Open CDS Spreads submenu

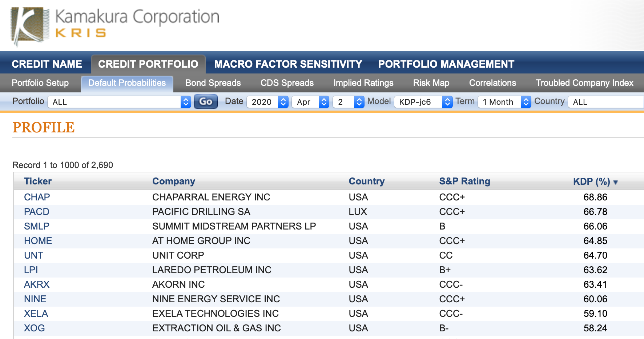click(x=287, y=83)
